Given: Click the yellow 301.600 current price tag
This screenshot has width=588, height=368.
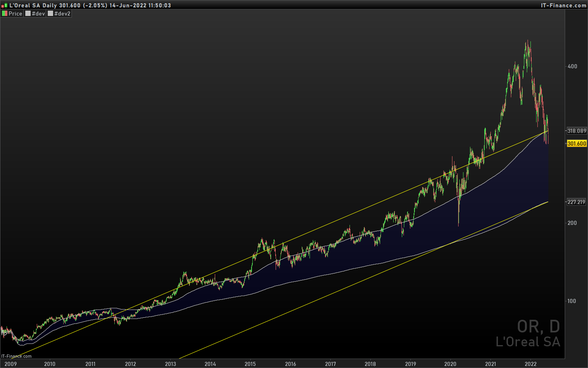Looking at the screenshot, I should pos(577,144).
